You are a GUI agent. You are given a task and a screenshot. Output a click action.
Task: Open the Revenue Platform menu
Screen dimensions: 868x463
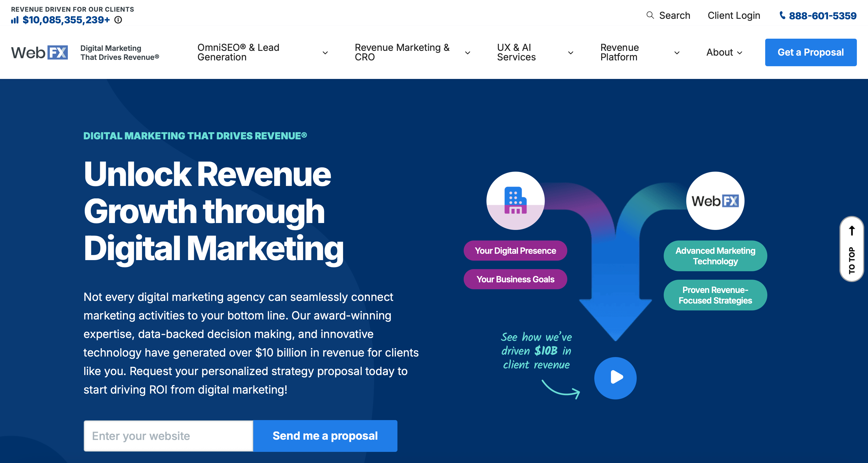(x=677, y=52)
